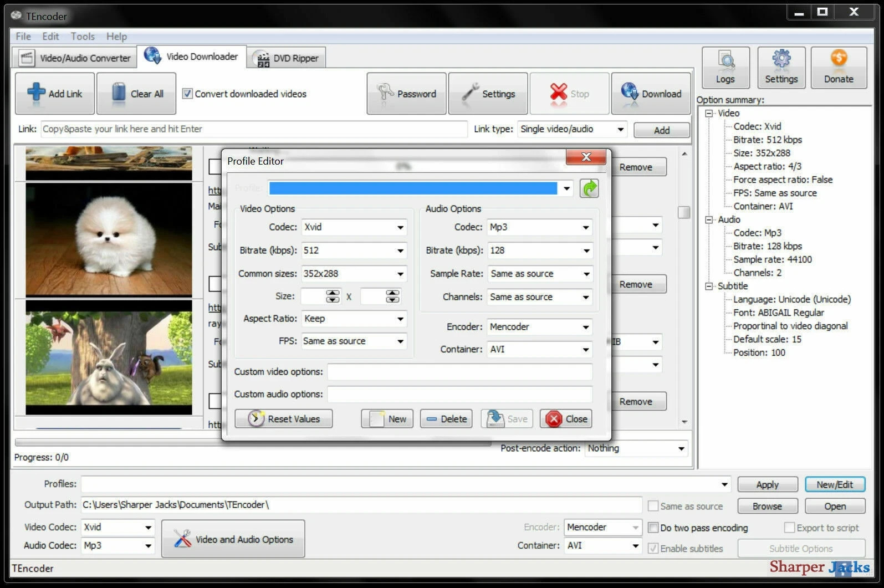Image resolution: width=884 pixels, height=588 pixels.
Task: Open the Tools menu
Action: coord(83,36)
